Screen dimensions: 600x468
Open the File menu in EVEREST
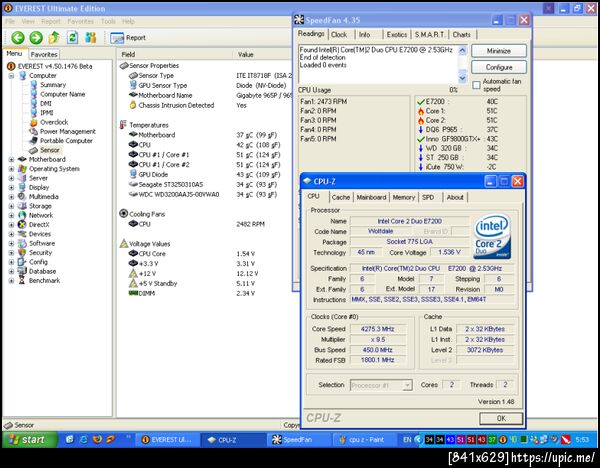pos(10,21)
